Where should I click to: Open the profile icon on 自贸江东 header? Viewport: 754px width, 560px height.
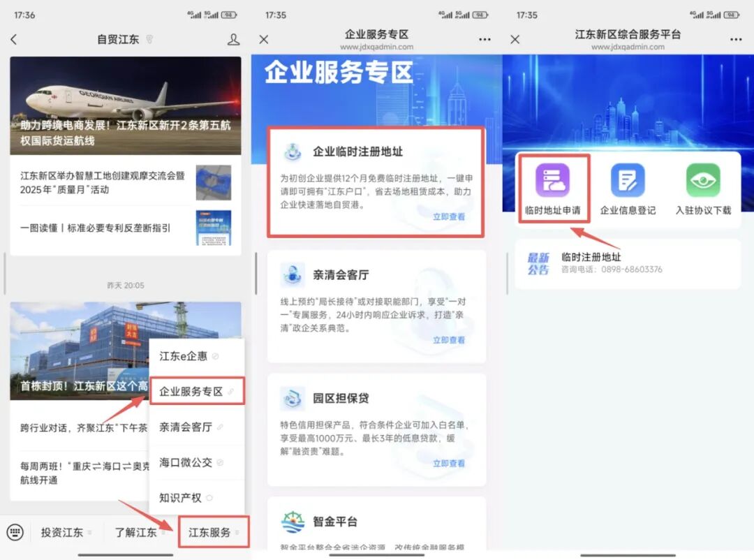click(233, 40)
